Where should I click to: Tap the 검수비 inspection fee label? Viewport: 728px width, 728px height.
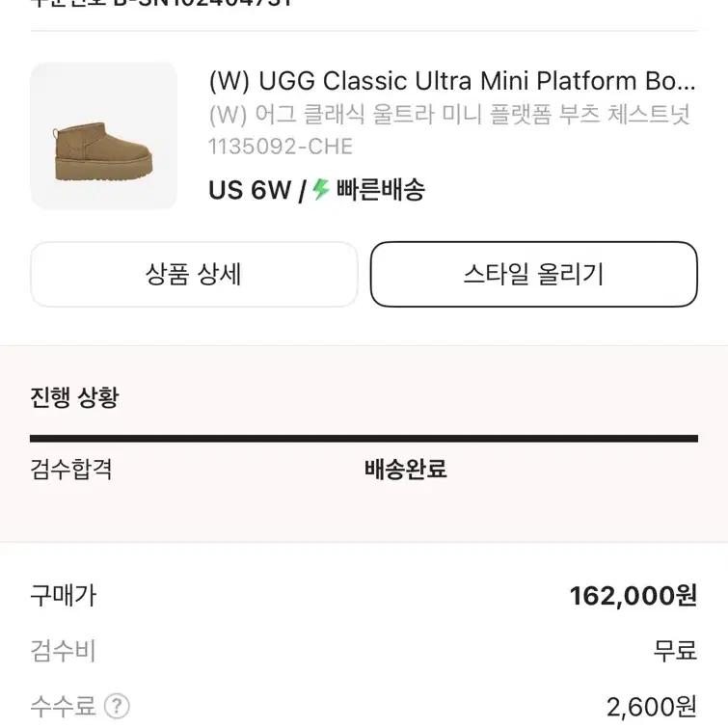pos(63,651)
